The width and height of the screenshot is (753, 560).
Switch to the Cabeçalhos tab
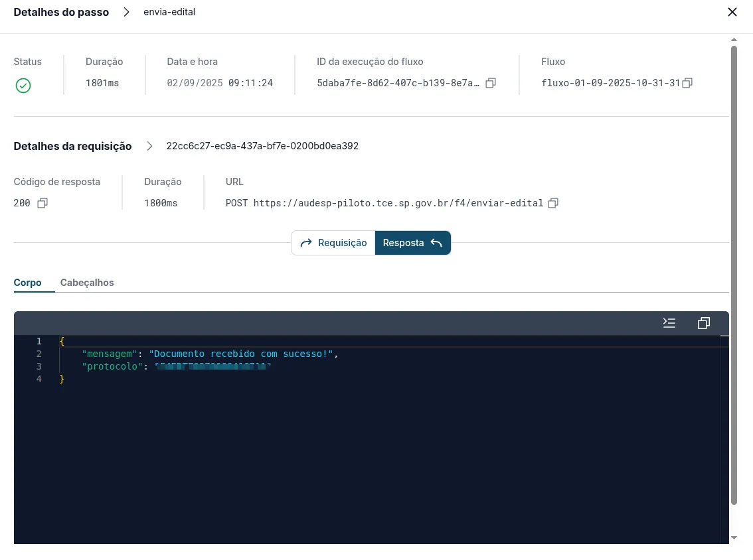click(87, 283)
